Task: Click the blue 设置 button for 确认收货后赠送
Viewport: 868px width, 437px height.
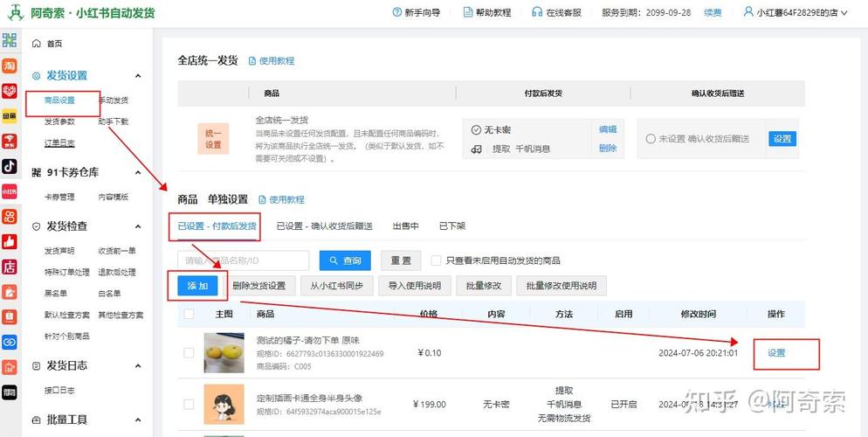Action: pos(782,139)
